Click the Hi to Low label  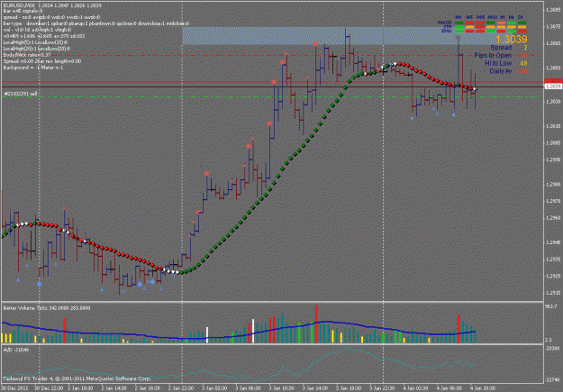click(498, 63)
